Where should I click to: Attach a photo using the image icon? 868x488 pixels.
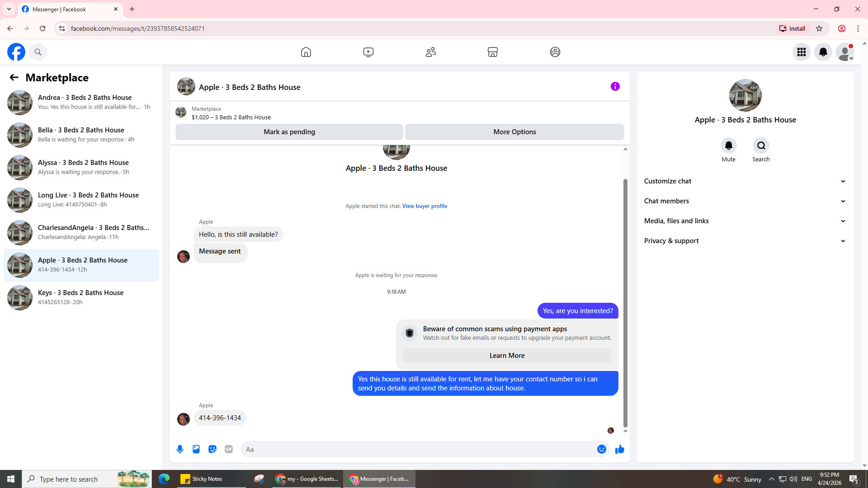coord(196,449)
